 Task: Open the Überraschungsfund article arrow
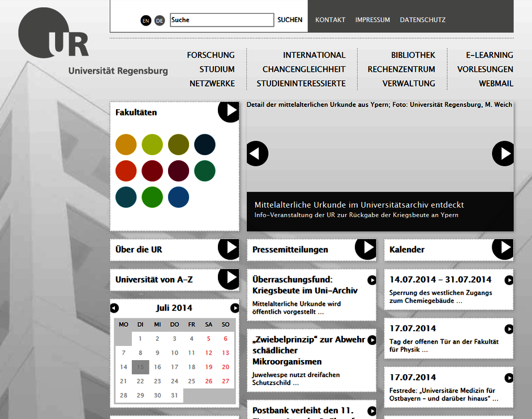pos(372,280)
